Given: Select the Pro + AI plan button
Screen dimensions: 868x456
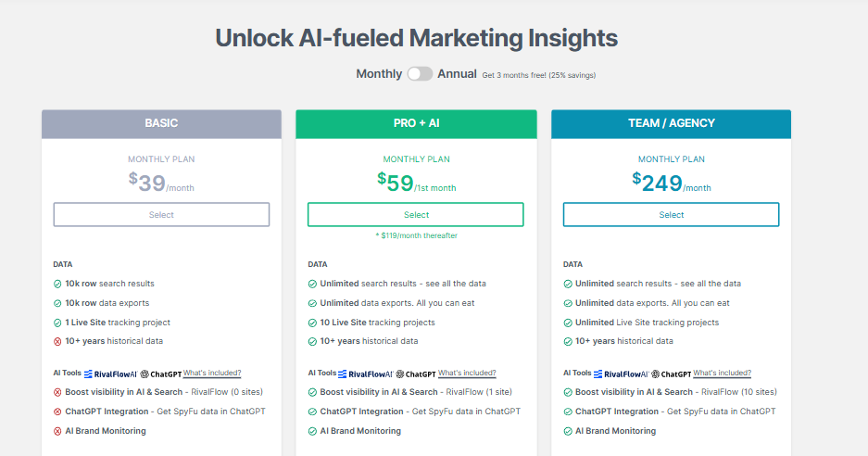Looking at the screenshot, I should 416,215.
